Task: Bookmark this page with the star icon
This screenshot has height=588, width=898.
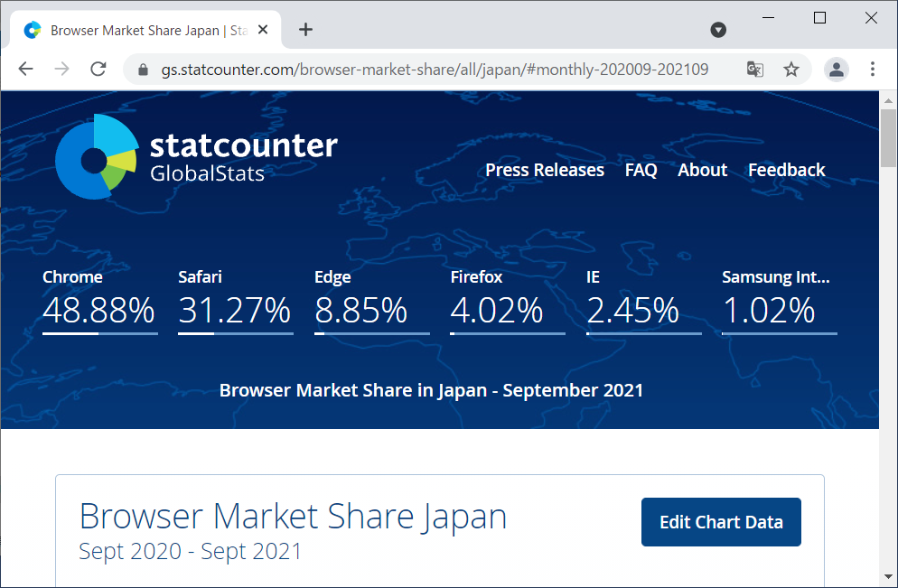Action: click(790, 70)
